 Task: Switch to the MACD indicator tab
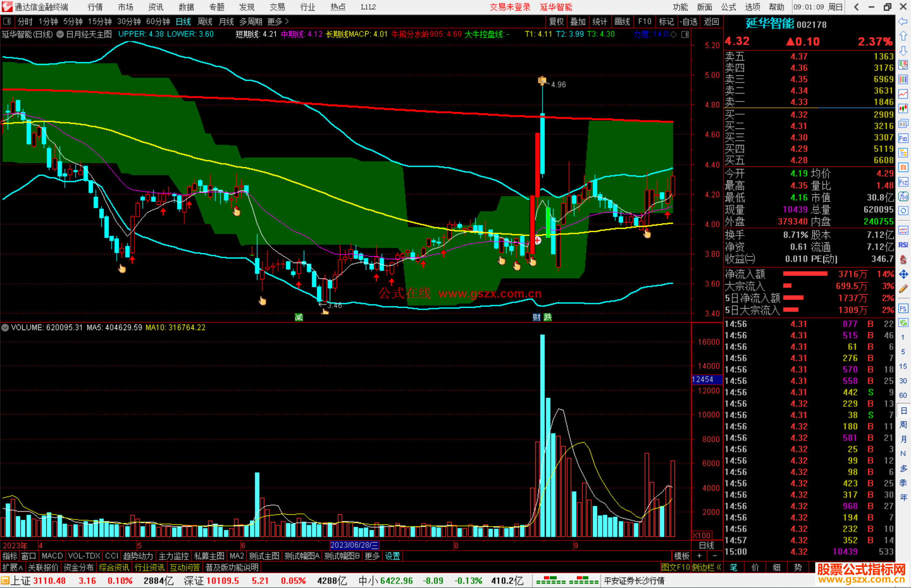52,556
